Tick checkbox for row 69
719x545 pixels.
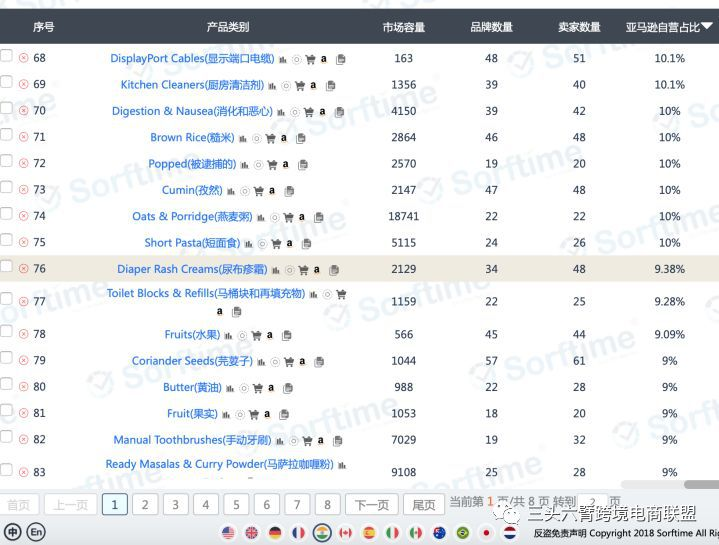point(6,82)
